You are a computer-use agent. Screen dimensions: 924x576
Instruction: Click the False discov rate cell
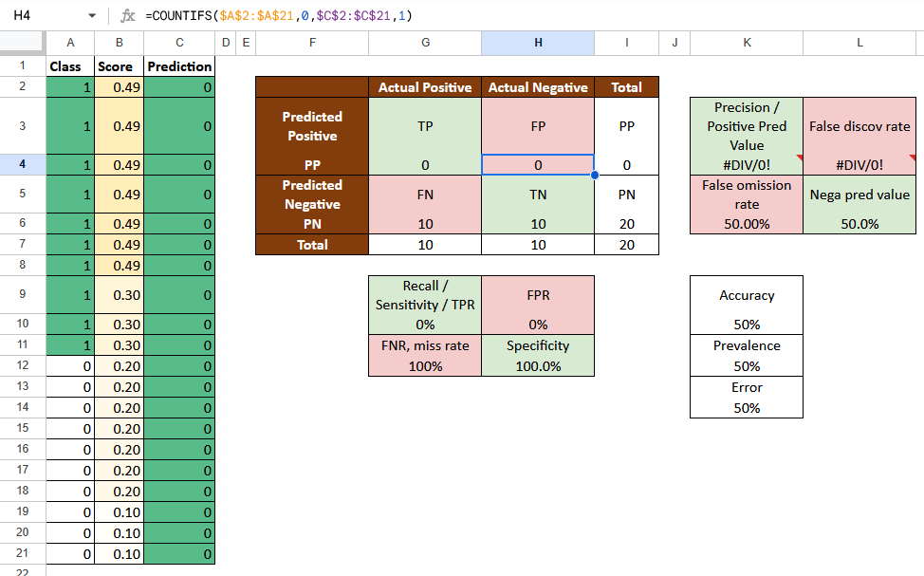coord(859,126)
